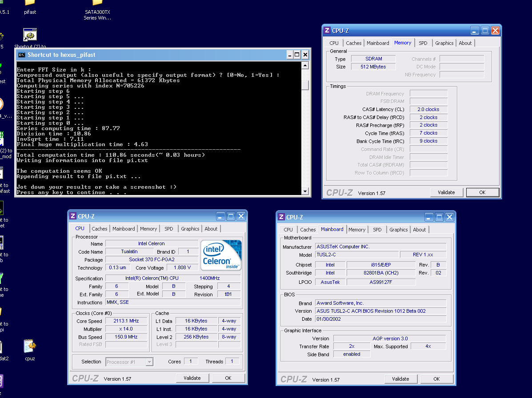This screenshot has height=398, width=532.
Task: Select Graphics tab in CPU window
Action: click(190, 229)
